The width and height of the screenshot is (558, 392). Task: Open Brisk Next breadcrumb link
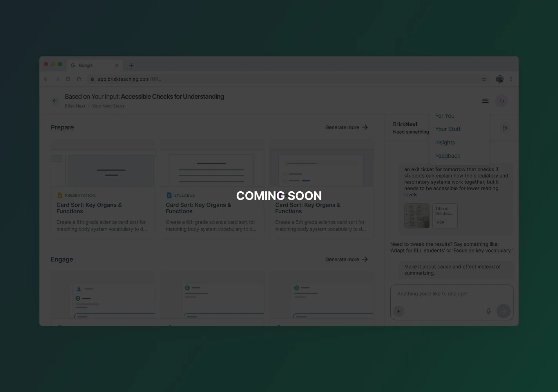coord(75,106)
